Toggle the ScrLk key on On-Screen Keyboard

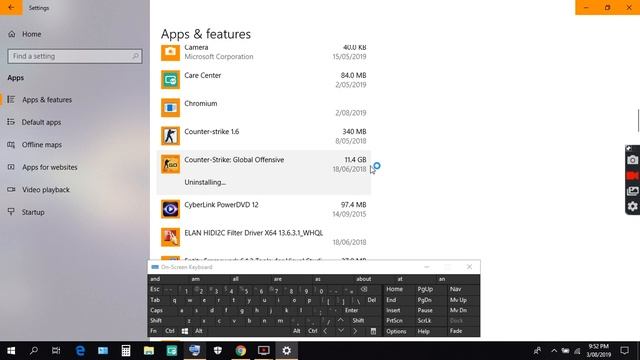click(424, 320)
